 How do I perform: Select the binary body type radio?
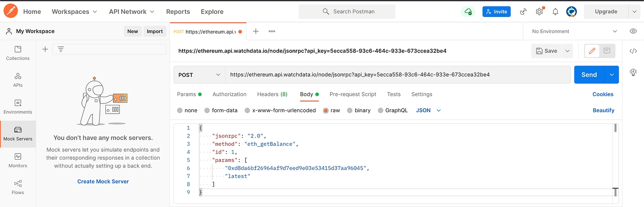[350, 110]
